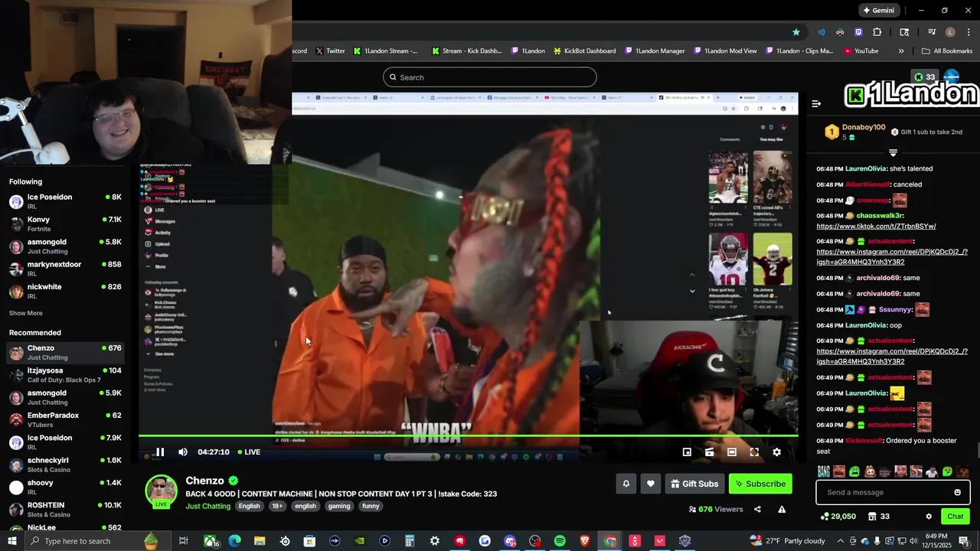Image resolution: width=980 pixels, height=551 pixels.
Task: Open Brave browser from taskbar
Action: click(585, 541)
